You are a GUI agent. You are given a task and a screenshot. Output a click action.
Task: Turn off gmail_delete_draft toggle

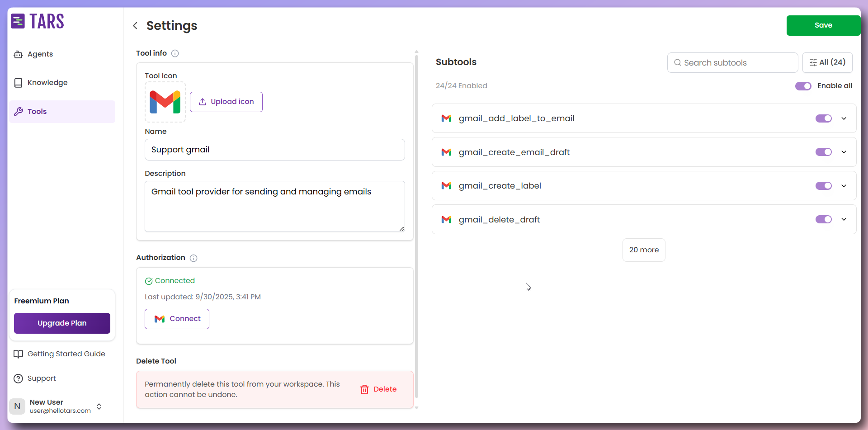(x=824, y=219)
